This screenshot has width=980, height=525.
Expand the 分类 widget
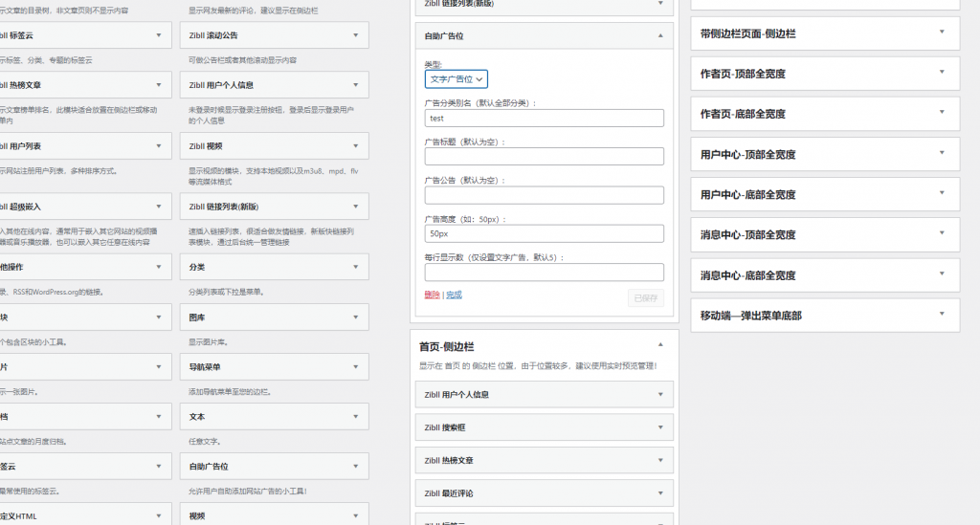[356, 267]
